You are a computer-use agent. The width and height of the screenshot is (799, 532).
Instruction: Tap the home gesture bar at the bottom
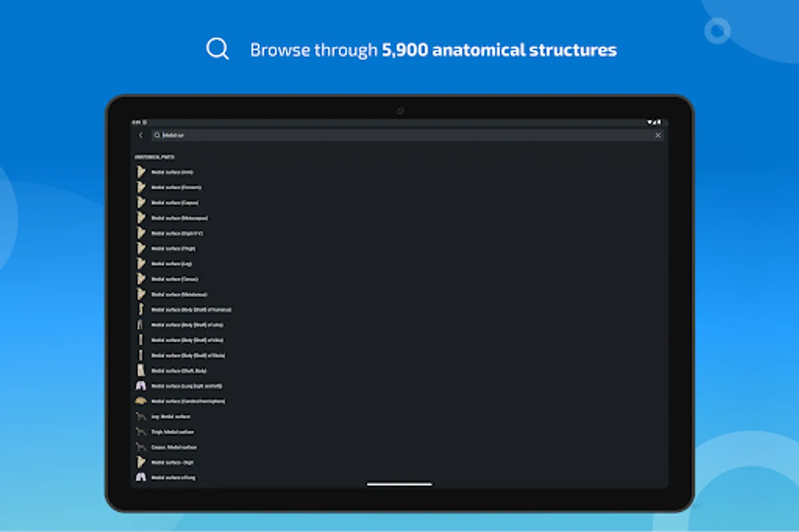click(399, 484)
